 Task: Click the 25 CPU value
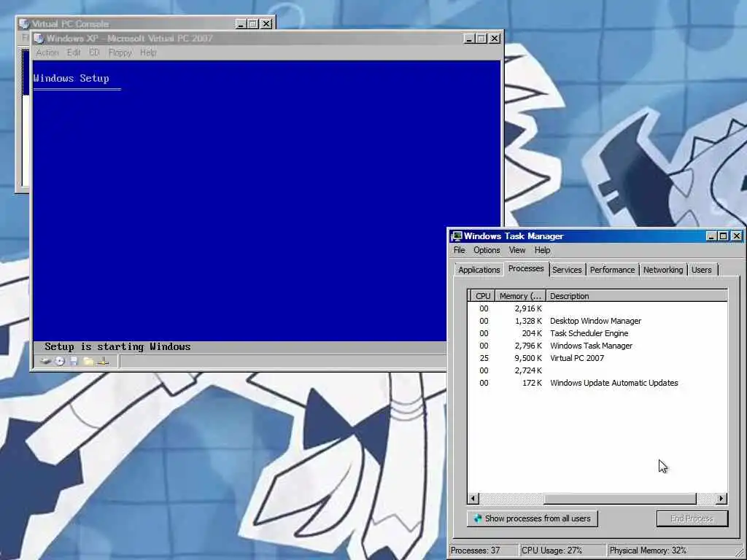(484, 358)
